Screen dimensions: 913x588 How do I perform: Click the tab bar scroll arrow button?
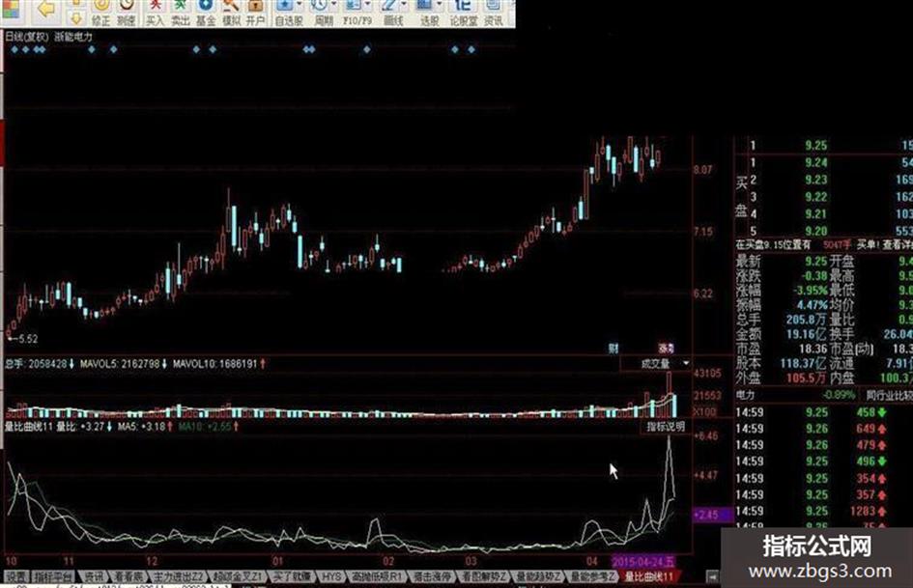(712, 577)
